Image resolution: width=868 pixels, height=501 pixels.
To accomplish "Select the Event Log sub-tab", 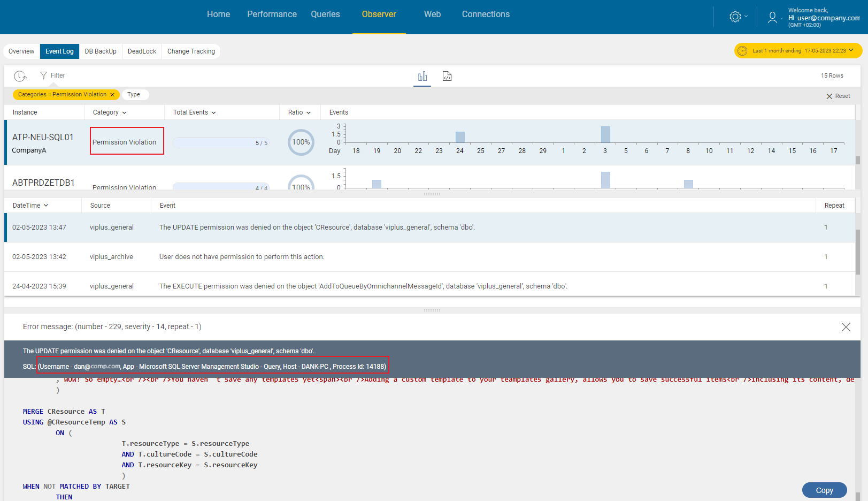I will click(x=59, y=51).
